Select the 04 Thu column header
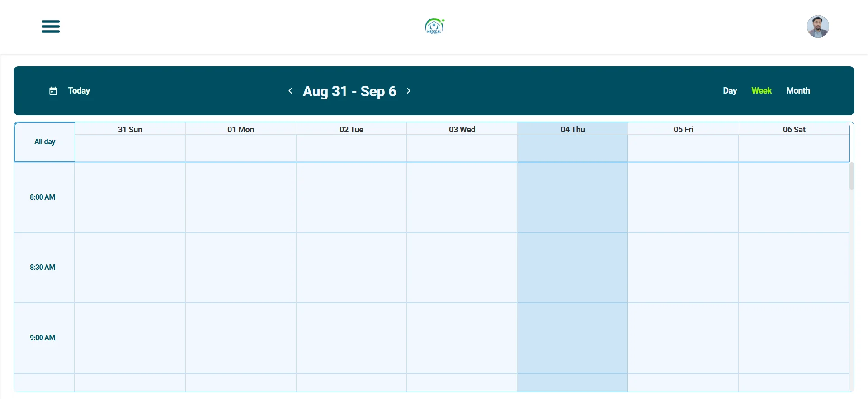 572,129
